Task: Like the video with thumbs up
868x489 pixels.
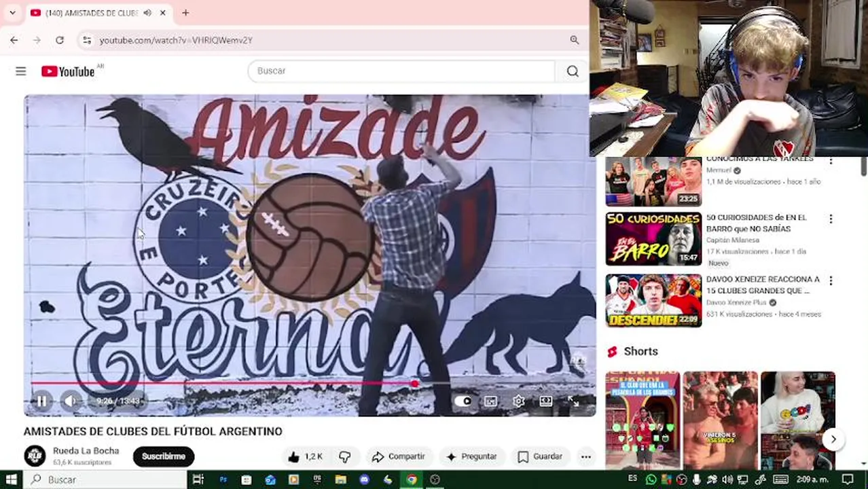Action: [x=305, y=456]
